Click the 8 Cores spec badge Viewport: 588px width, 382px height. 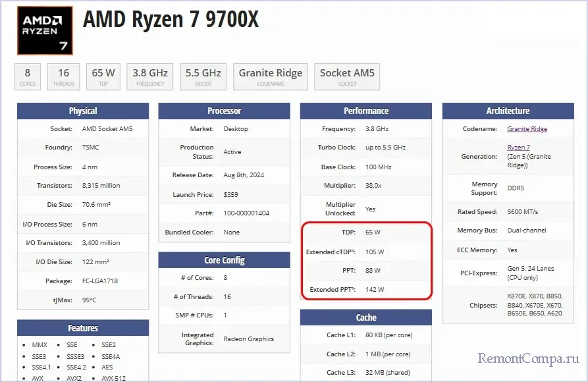[x=28, y=76]
